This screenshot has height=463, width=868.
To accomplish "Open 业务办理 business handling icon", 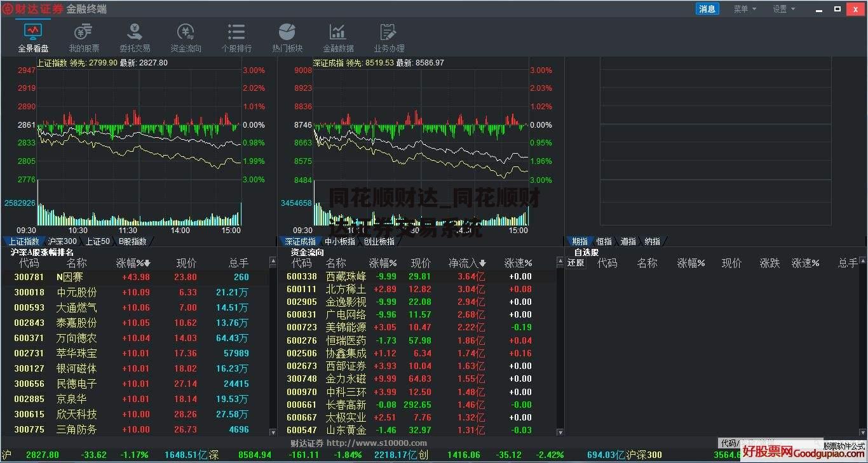I will [x=389, y=38].
